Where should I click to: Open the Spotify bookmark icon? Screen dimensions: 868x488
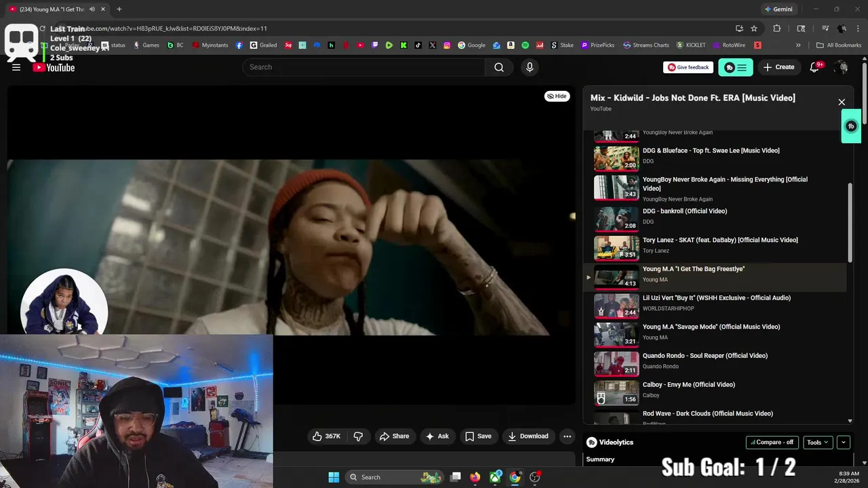coord(525,45)
